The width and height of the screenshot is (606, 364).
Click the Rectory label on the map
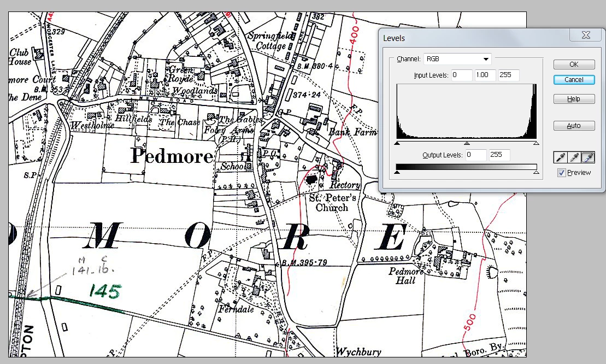(345, 185)
